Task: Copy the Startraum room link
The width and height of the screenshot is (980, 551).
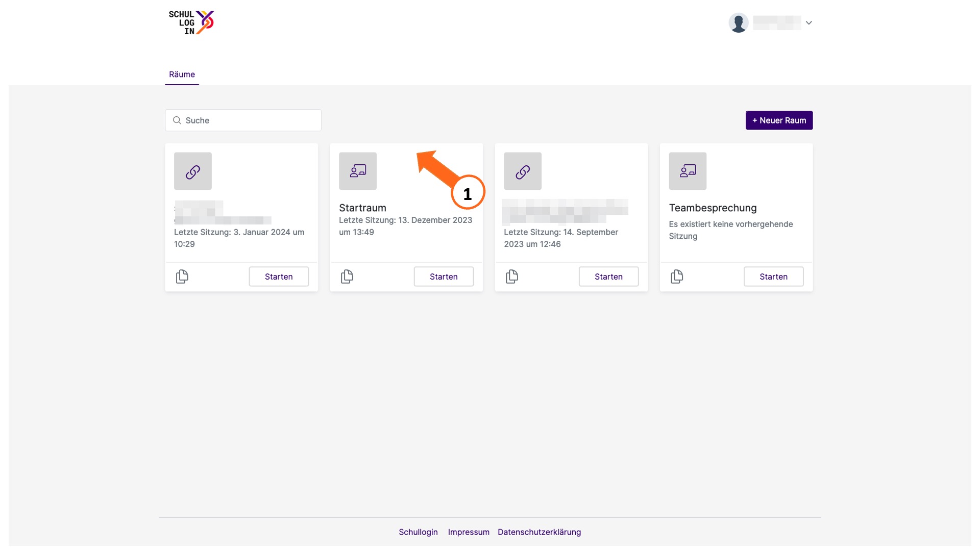Action: [347, 277]
